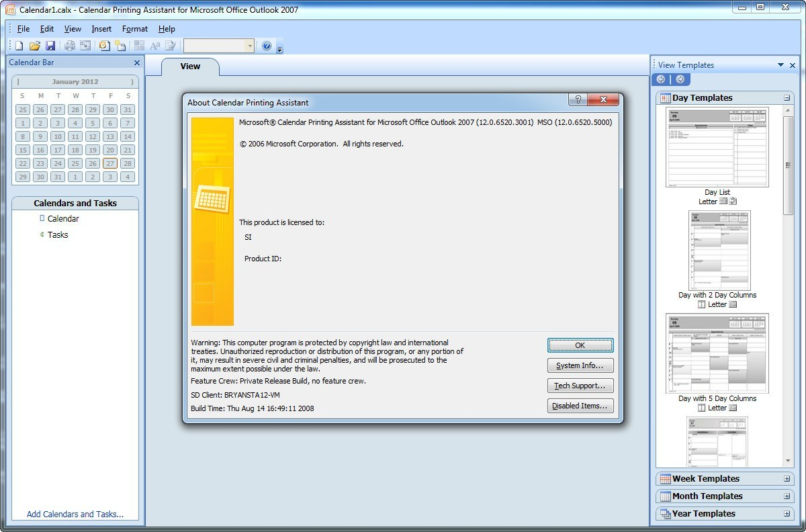Expand the Week Templates section
The height and width of the screenshot is (532, 806).
click(787, 479)
